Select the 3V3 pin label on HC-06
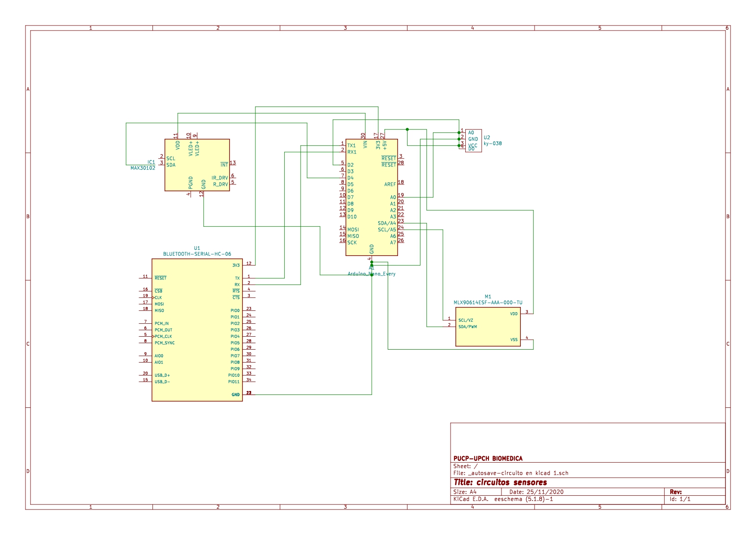756x535 pixels. pos(236,266)
